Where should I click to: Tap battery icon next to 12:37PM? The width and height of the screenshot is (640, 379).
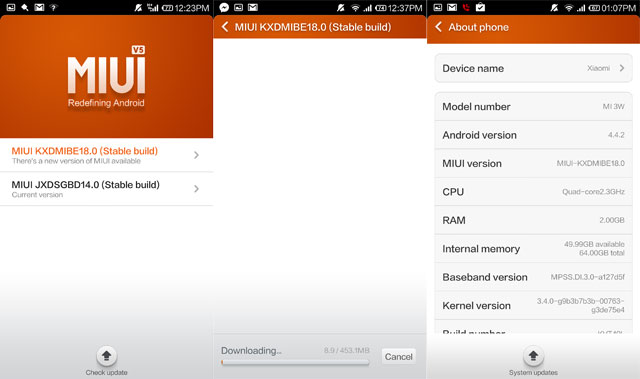tap(380, 8)
